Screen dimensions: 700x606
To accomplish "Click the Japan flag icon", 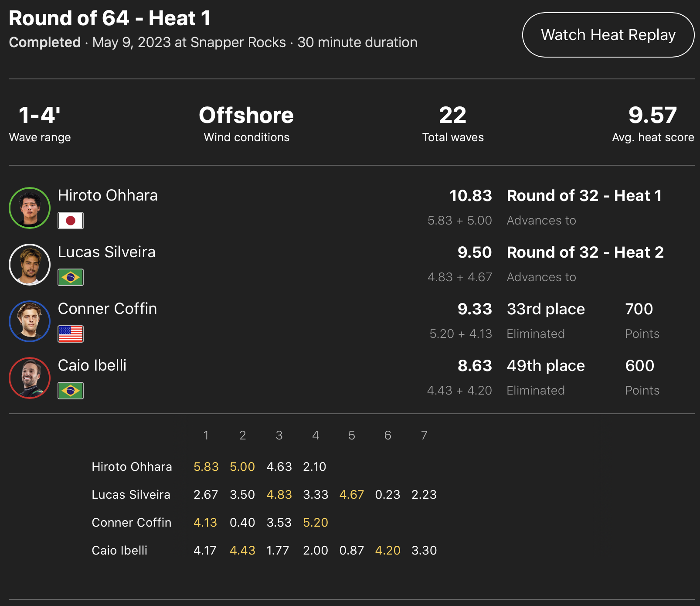I will (x=71, y=221).
